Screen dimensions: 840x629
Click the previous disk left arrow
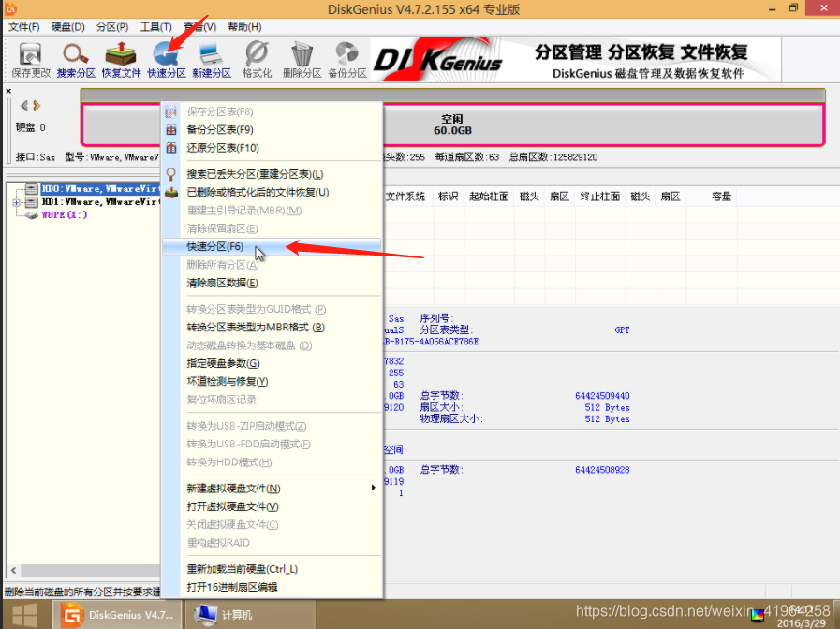[x=23, y=106]
